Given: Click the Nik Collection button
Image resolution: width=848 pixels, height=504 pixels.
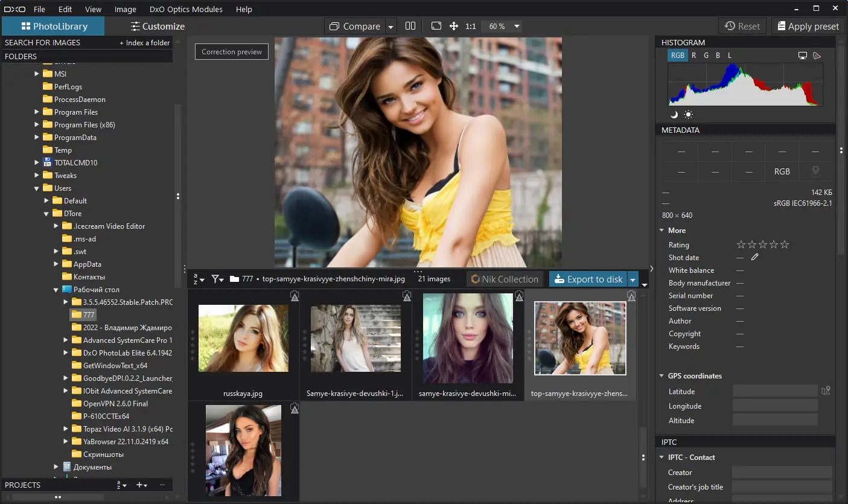Looking at the screenshot, I should tap(504, 279).
